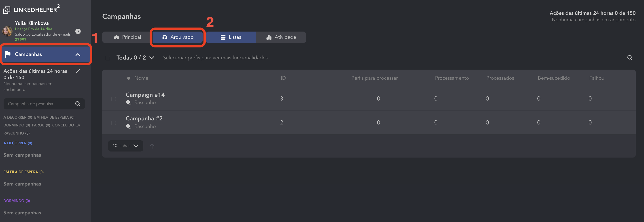Open search with the magnifier above the table

click(629, 58)
